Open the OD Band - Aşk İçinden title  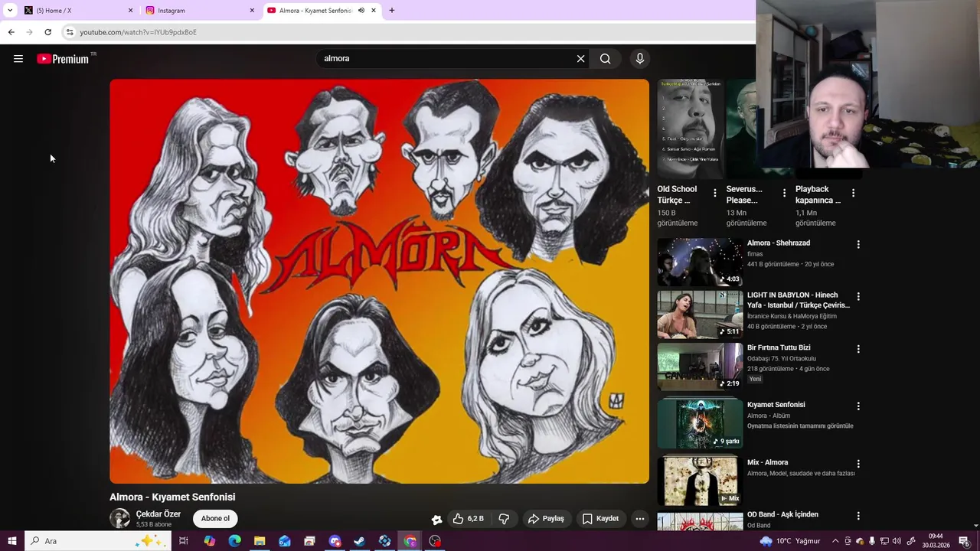pyautogui.click(x=782, y=514)
